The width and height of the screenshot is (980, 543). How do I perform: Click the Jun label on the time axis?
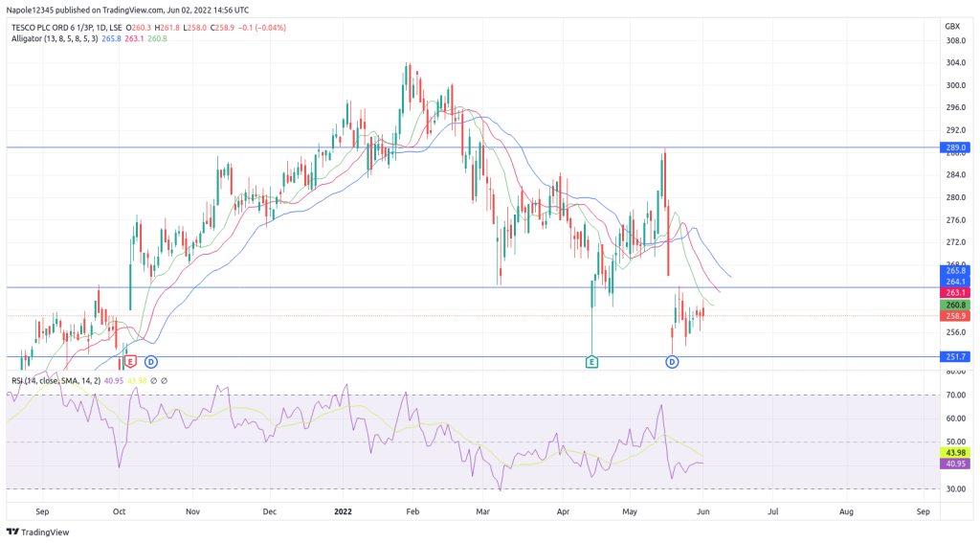coord(703,511)
